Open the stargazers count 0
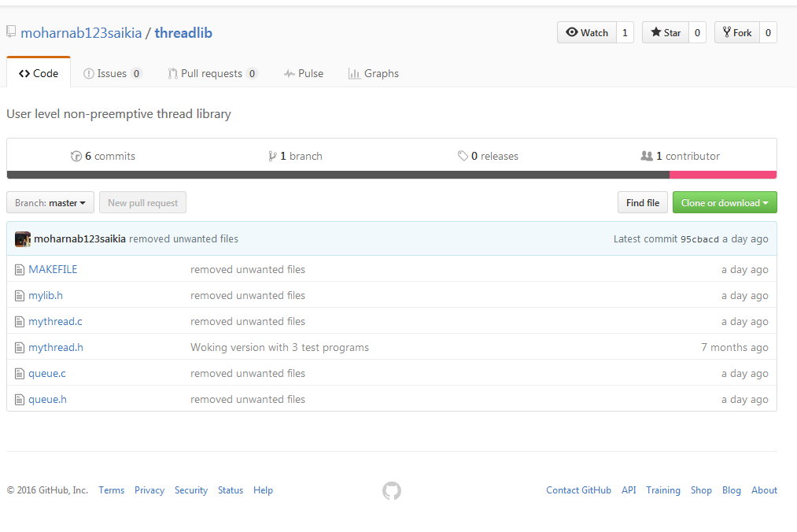 point(697,32)
